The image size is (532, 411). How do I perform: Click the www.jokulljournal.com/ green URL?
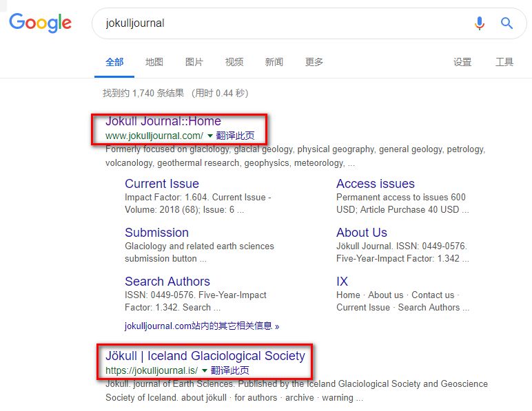click(154, 136)
